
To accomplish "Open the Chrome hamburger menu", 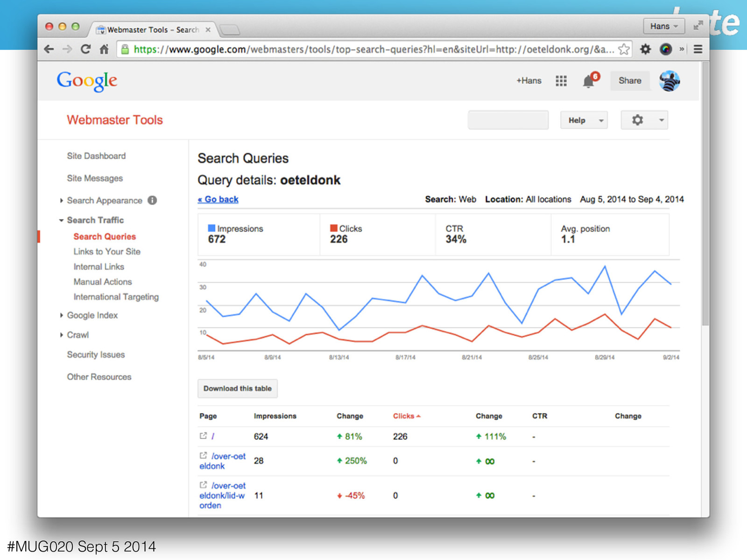I will coord(698,49).
